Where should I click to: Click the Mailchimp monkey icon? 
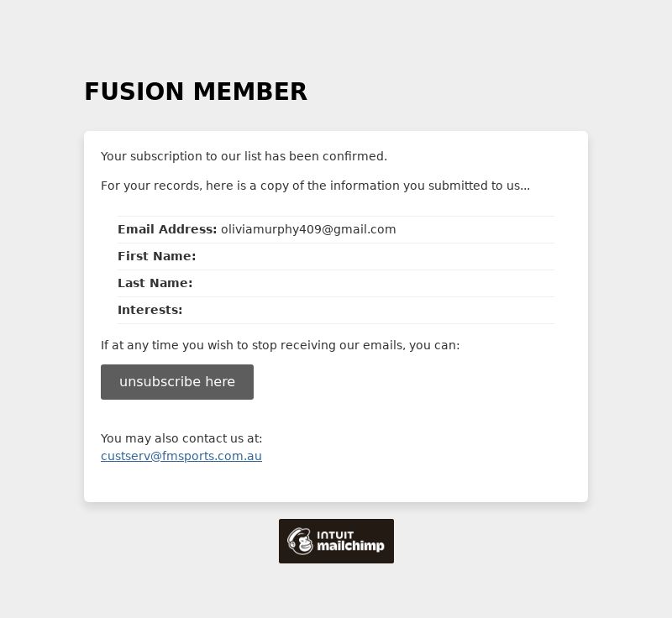click(300, 541)
